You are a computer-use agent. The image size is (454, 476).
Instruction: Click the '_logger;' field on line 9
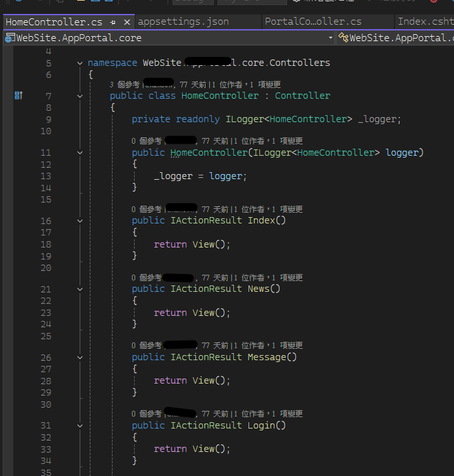tap(379, 119)
